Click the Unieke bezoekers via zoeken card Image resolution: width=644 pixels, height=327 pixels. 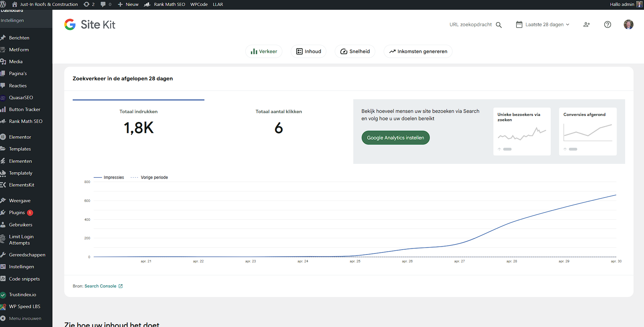(522, 131)
